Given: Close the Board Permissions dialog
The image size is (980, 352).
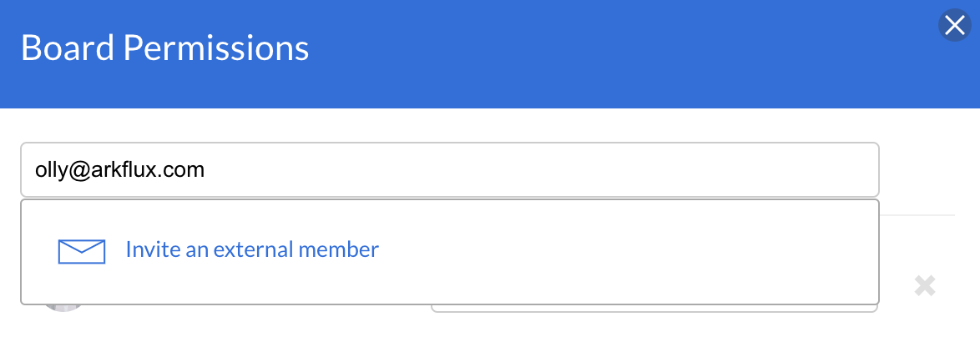Looking at the screenshot, I should (954, 26).
